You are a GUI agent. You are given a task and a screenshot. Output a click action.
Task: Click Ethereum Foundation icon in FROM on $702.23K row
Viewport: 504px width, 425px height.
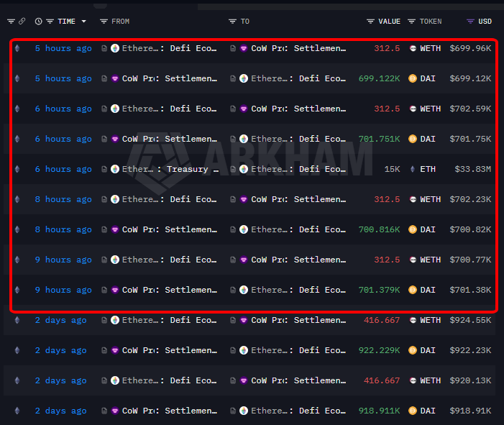click(x=115, y=199)
